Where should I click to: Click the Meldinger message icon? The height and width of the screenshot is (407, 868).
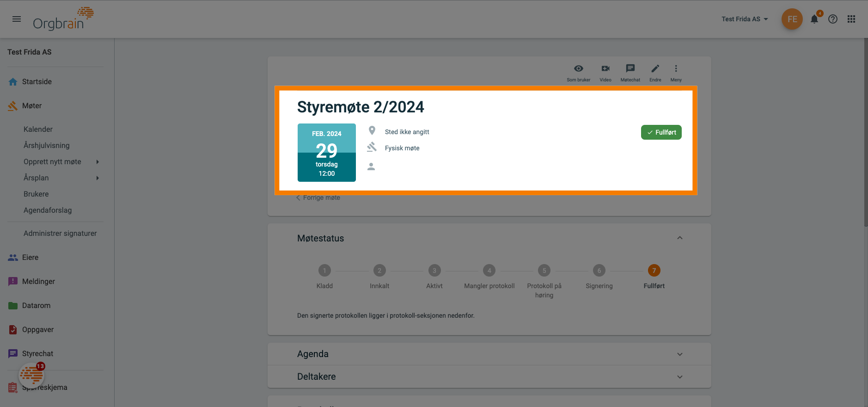[13, 282]
